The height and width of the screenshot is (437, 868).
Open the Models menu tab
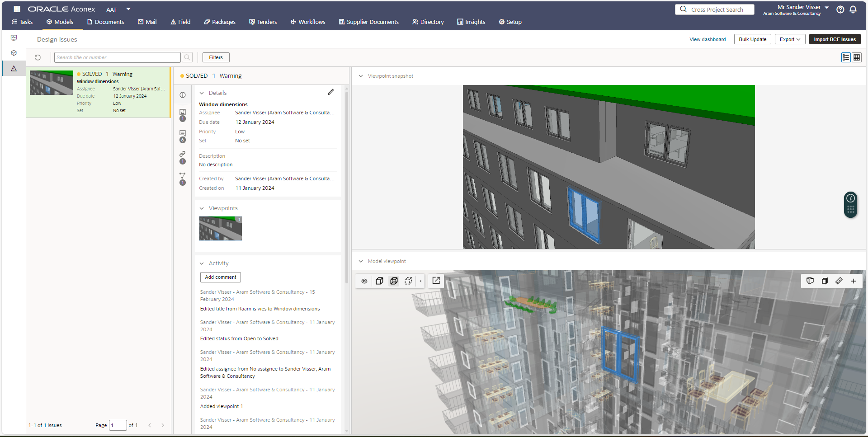pos(61,22)
